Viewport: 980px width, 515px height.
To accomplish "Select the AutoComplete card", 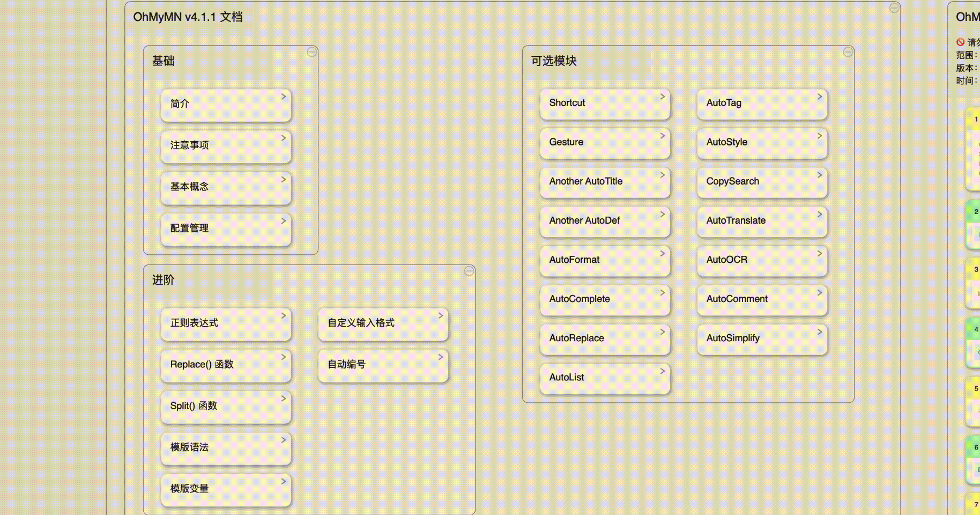I will tap(605, 300).
